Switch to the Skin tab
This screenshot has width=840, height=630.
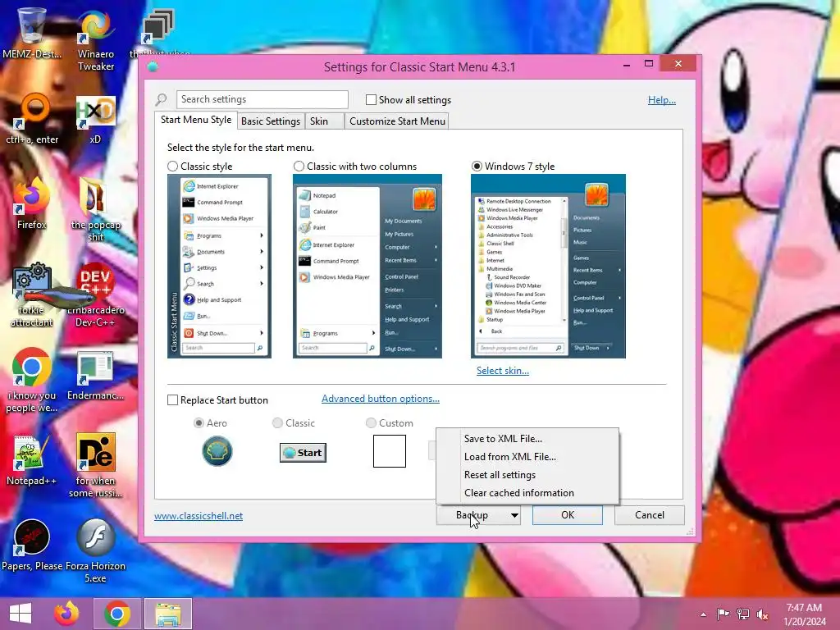tap(325, 121)
